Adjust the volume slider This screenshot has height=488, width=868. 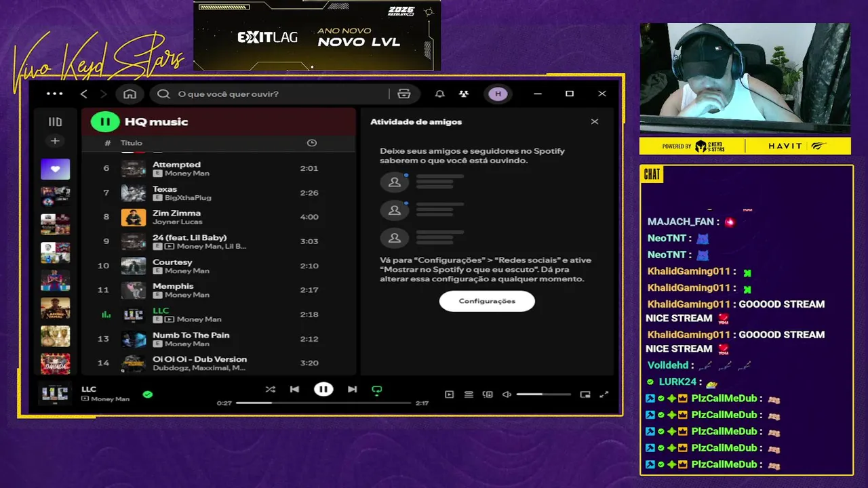[543, 394]
